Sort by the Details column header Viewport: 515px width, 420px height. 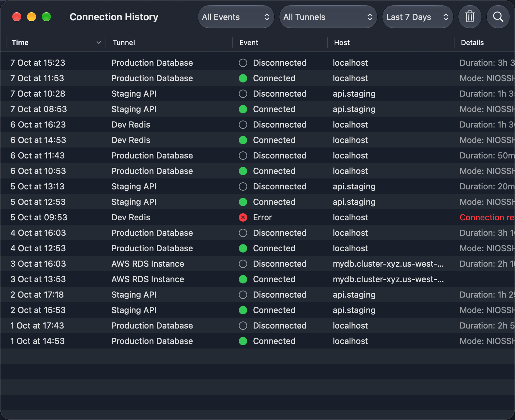point(472,43)
